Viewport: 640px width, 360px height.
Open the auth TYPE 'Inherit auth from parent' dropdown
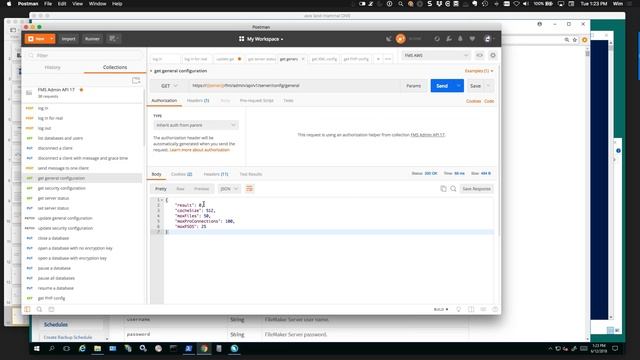click(x=196, y=125)
